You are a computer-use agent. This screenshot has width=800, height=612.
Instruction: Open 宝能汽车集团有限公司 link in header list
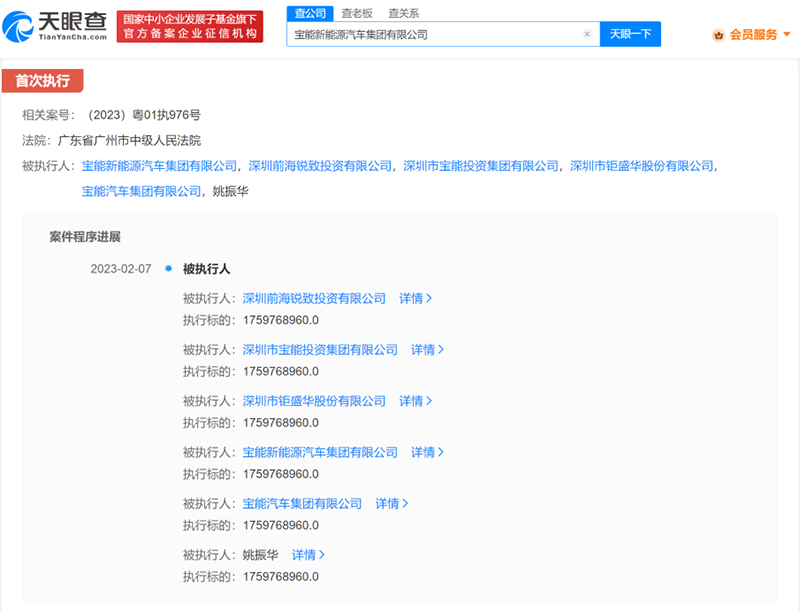click(x=141, y=192)
